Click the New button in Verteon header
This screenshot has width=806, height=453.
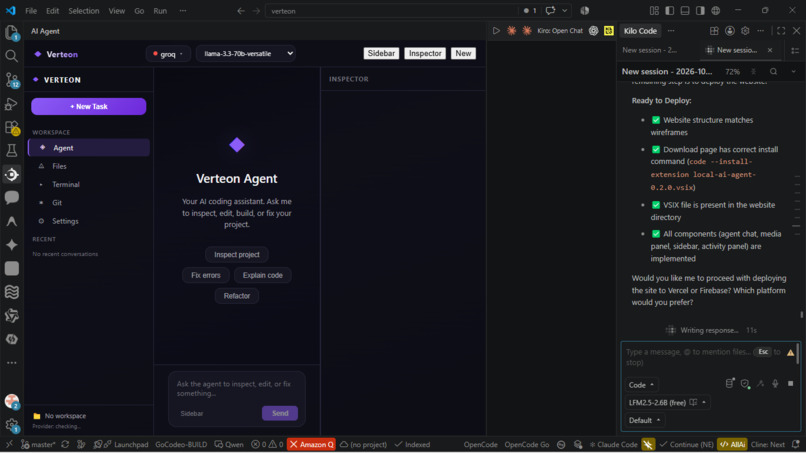[463, 53]
